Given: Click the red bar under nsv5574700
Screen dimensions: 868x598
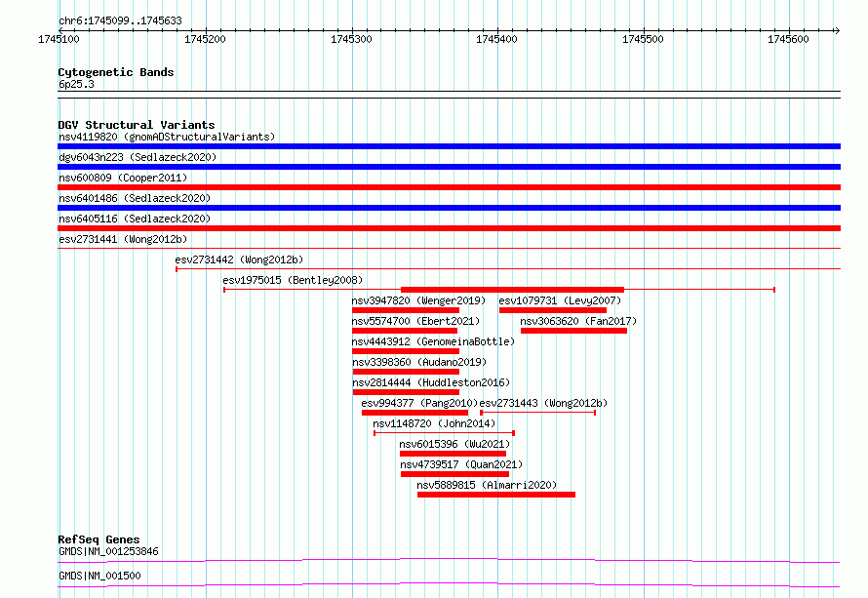Looking at the screenshot, I should (x=405, y=331).
